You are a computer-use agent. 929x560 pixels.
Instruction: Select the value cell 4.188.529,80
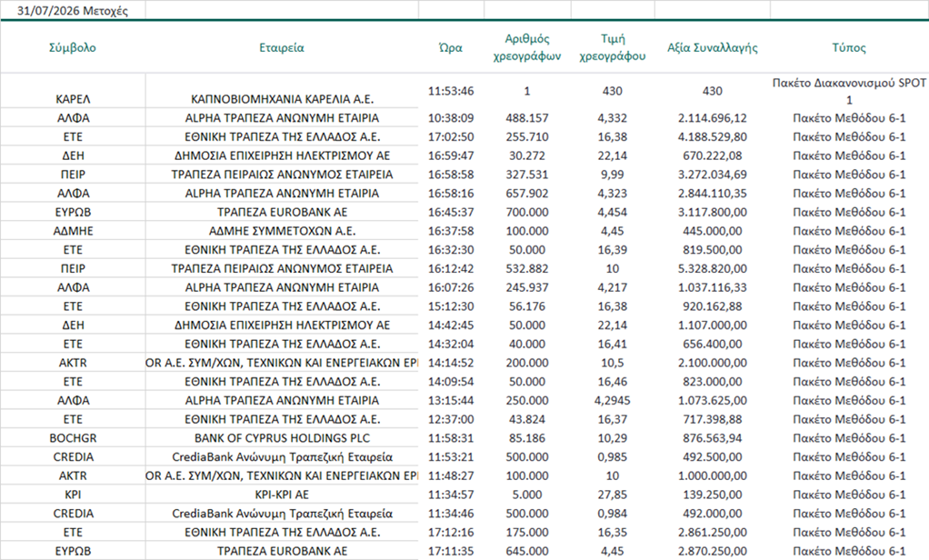pyautogui.click(x=712, y=137)
